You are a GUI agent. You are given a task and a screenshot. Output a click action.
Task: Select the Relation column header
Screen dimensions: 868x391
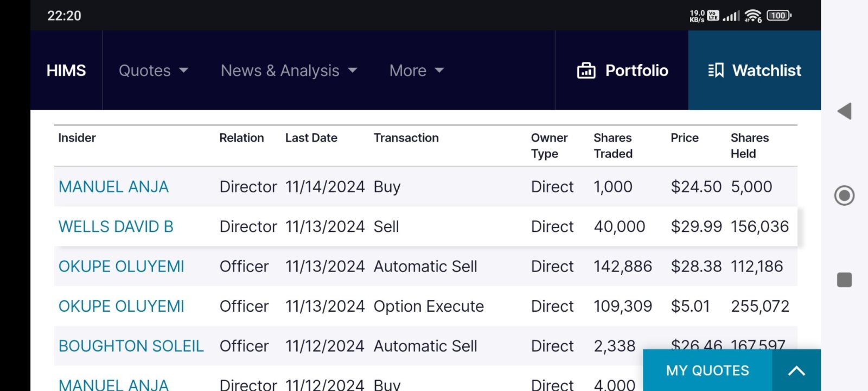click(x=241, y=138)
